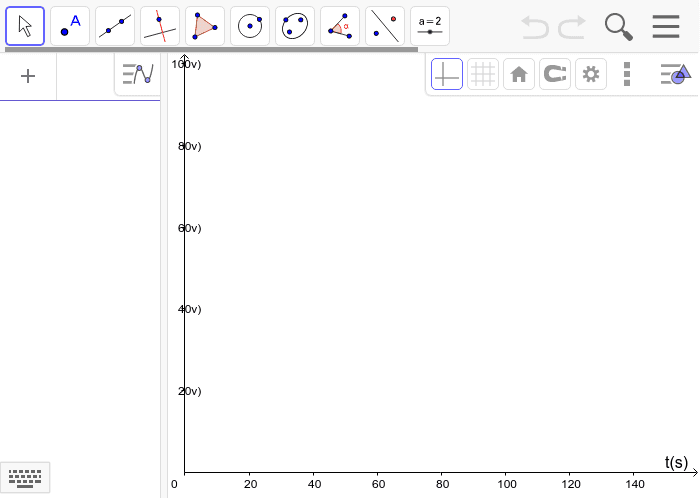Select the Slider a=2 tool
The image size is (700, 500).
coord(430,26)
